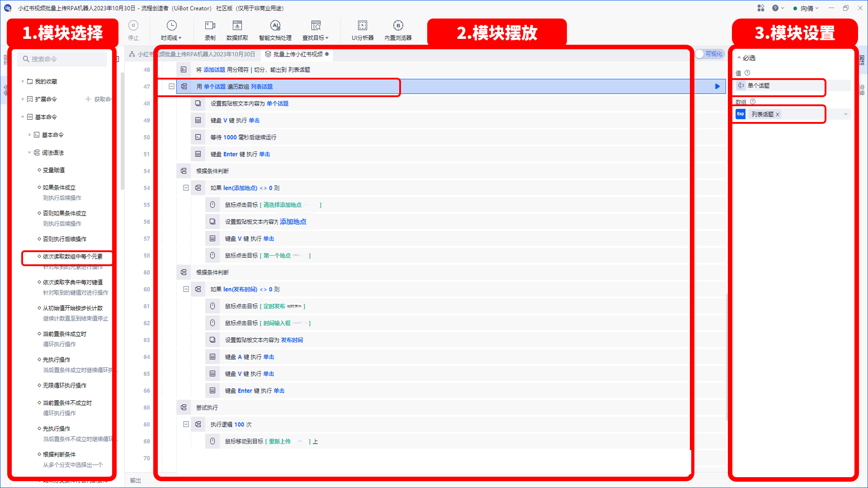
Task: Click the keyboard icon on line 64
Action: pos(212,357)
